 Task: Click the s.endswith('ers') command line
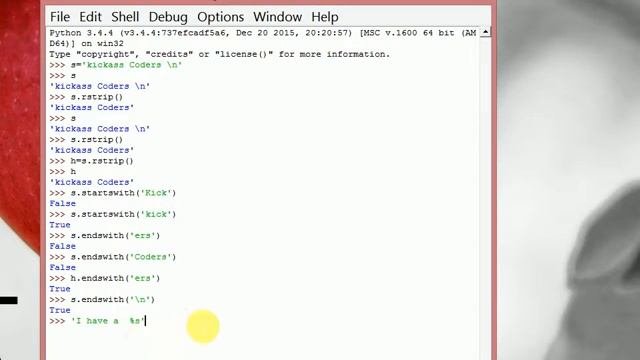point(105,236)
